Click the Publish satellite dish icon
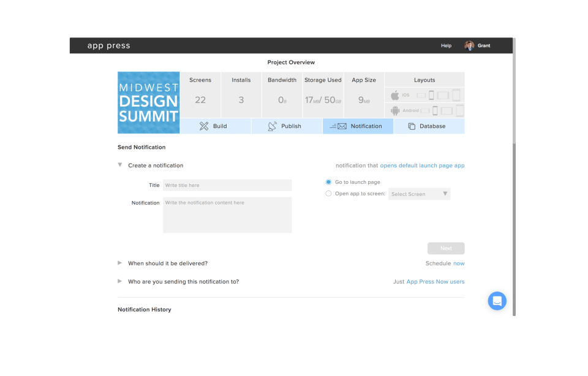This screenshot has width=588, height=376. click(x=273, y=126)
